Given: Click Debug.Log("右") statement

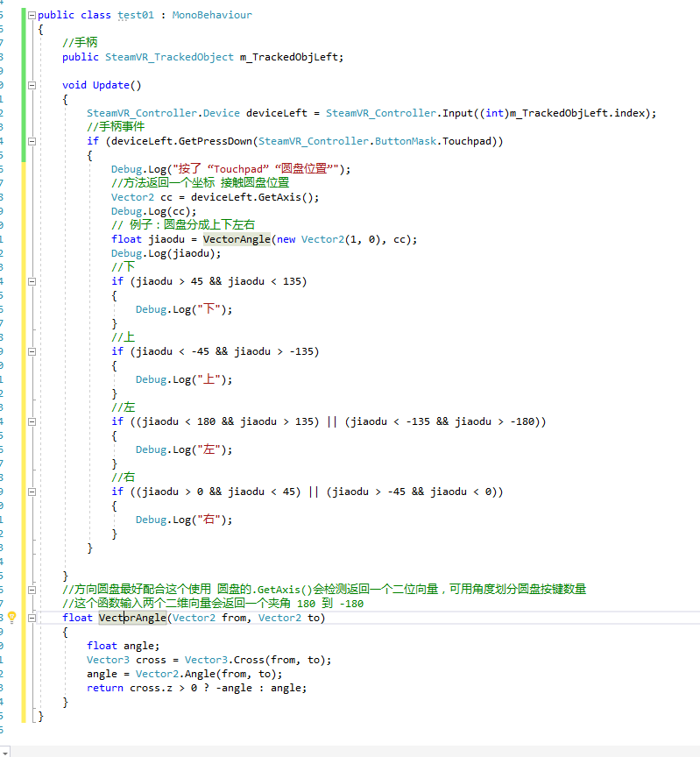Looking at the screenshot, I should 184,520.
